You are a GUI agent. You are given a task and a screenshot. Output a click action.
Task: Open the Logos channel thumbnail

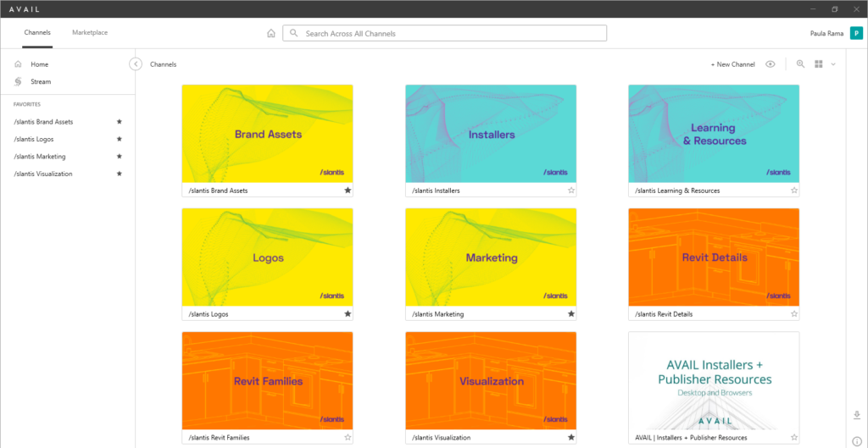(267, 257)
